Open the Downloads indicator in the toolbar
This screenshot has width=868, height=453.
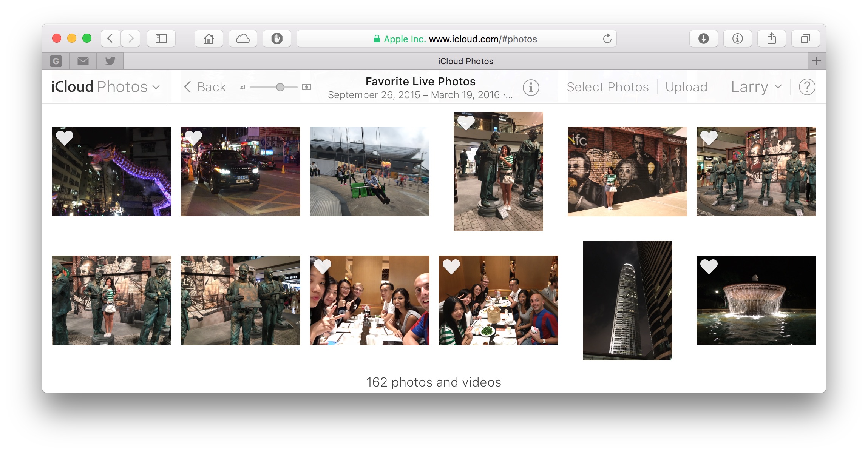coord(704,38)
